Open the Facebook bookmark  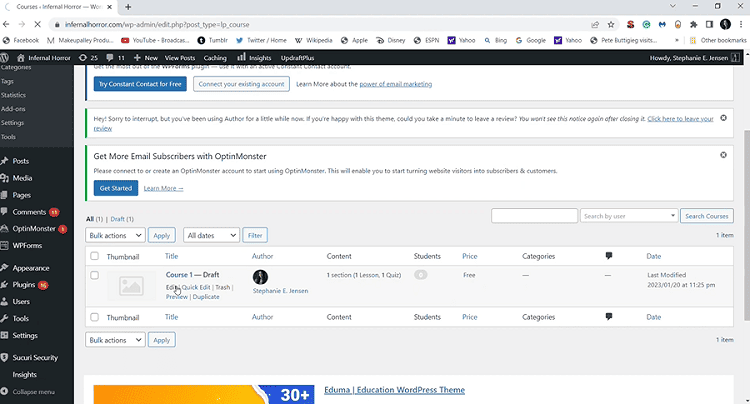point(21,40)
